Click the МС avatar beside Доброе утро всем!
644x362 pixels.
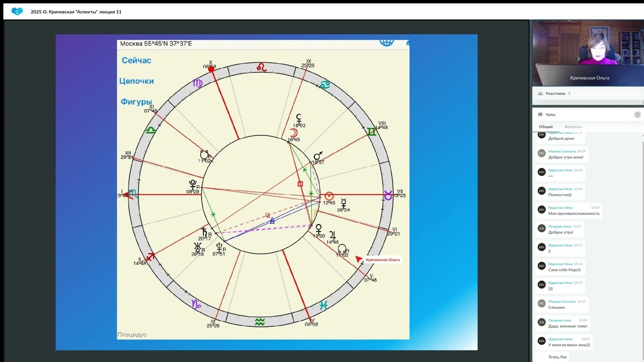541,153
